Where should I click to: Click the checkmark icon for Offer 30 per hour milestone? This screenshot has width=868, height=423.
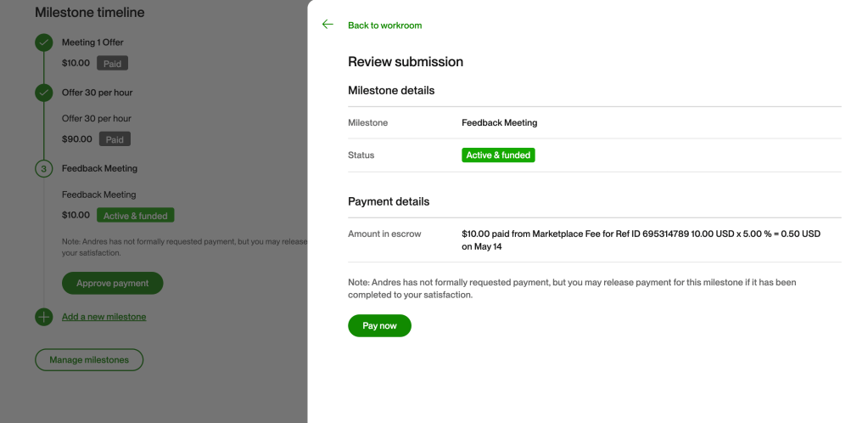point(44,93)
